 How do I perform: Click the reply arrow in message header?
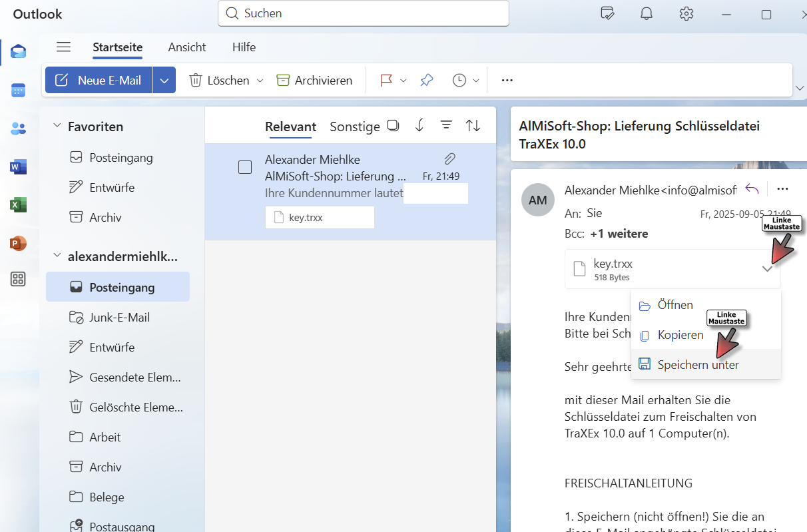752,189
